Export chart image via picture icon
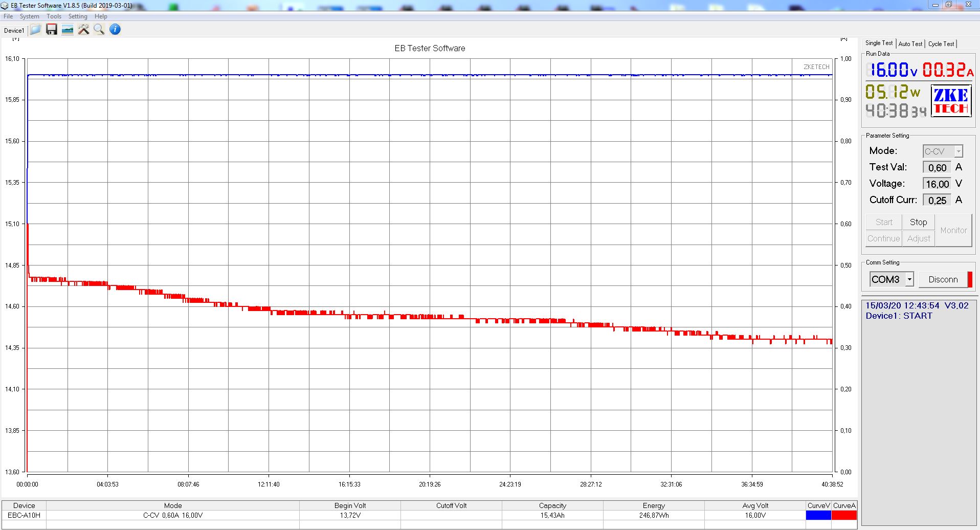This screenshot has height=530, width=980. coord(68,30)
